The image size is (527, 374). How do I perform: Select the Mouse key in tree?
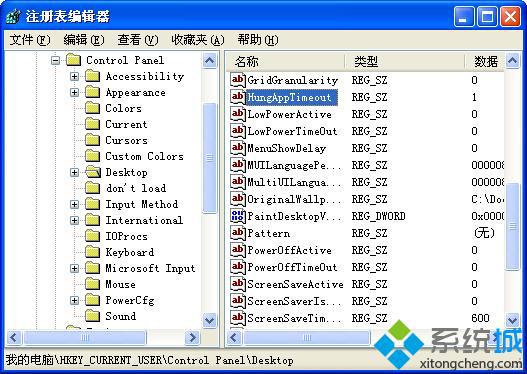[120, 284]
